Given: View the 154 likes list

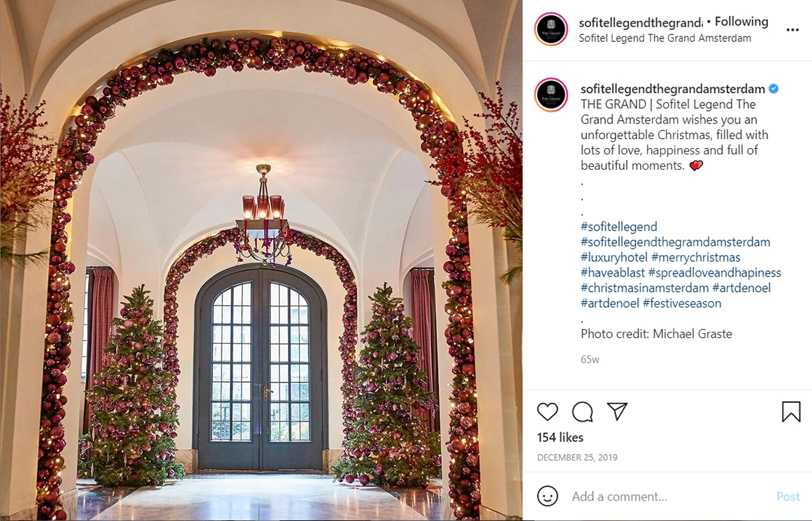Looking at the screenshot, I should click(560, 438).
